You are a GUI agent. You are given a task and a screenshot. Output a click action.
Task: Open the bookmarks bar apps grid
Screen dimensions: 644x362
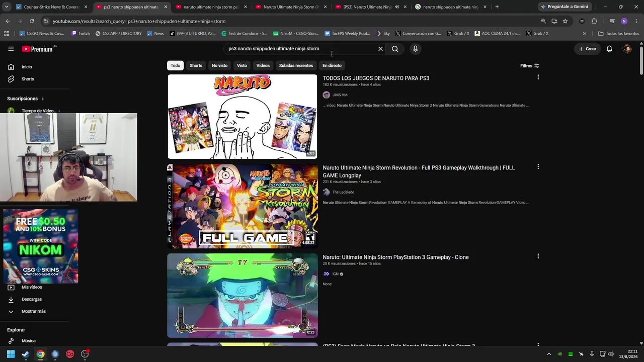(x=7, y=34)
